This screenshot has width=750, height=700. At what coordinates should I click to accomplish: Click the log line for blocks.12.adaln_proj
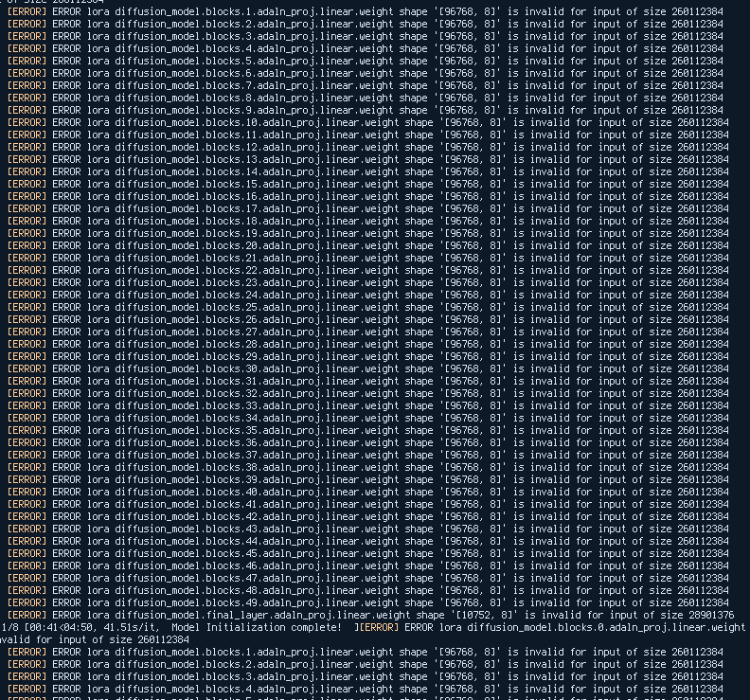(x=367, y=148)
